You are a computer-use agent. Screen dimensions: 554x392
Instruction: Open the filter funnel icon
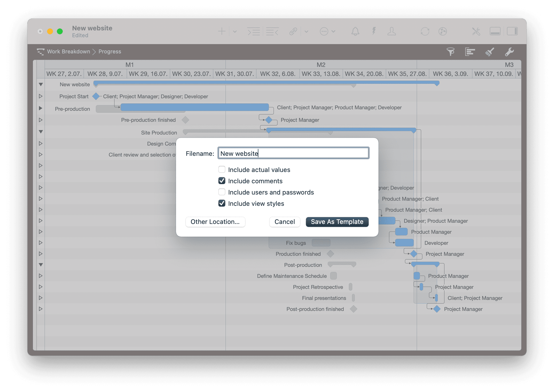451,52
